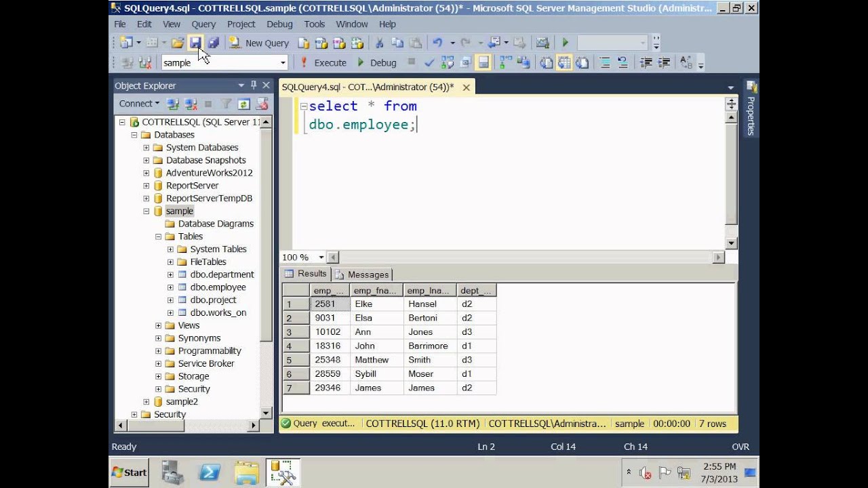
Task: Toggle Results to Grid output icon
Action: [564, 62]
